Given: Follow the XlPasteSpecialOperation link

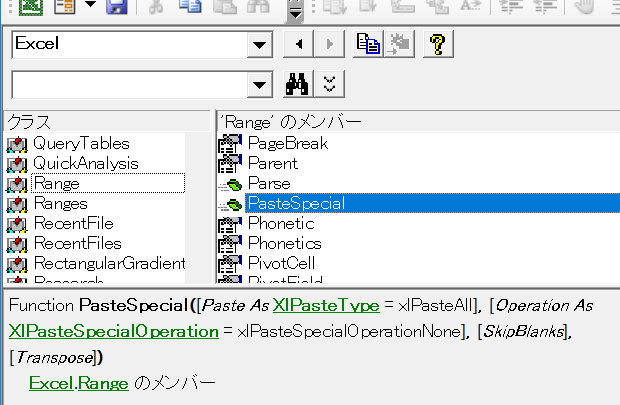Looking at the screenshot, I should click(x=114, y=331).
